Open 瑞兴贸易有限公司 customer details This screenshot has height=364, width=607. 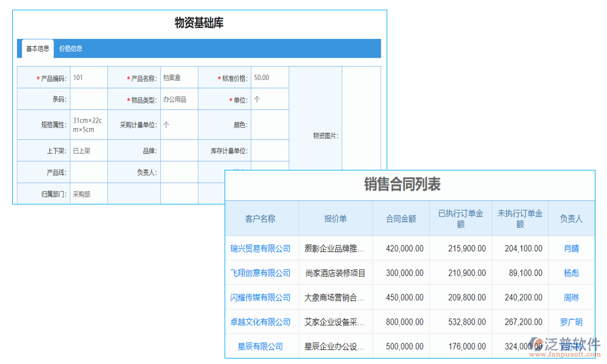(262, 248)
